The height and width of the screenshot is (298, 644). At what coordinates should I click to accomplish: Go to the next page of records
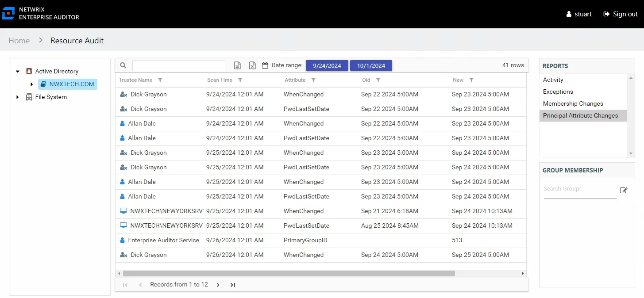click(218, 285)
